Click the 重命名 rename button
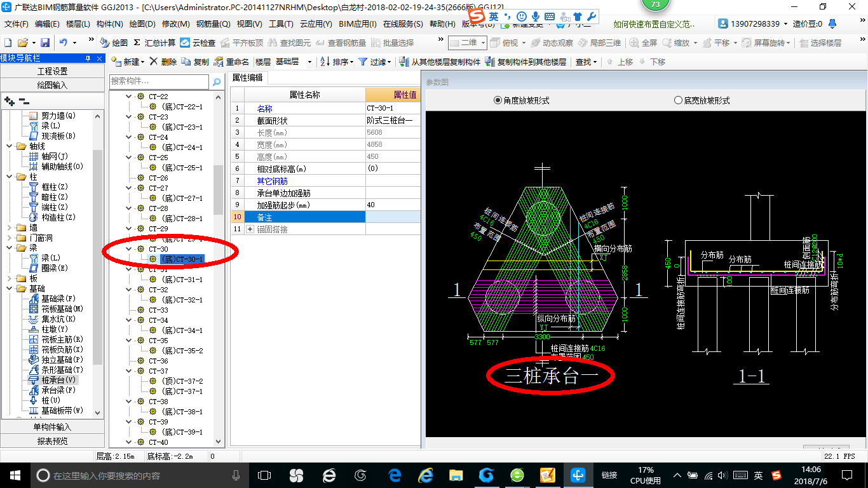 [x=232, y=62]
